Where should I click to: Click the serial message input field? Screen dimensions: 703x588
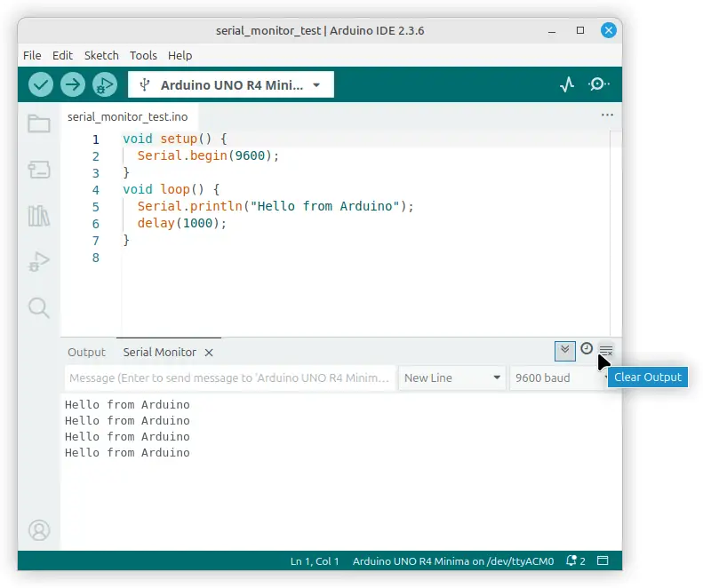tap(229, 377)
